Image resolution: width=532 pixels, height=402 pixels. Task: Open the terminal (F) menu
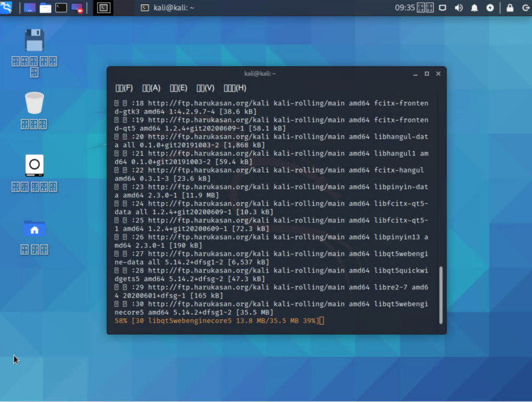coord(124,88)
